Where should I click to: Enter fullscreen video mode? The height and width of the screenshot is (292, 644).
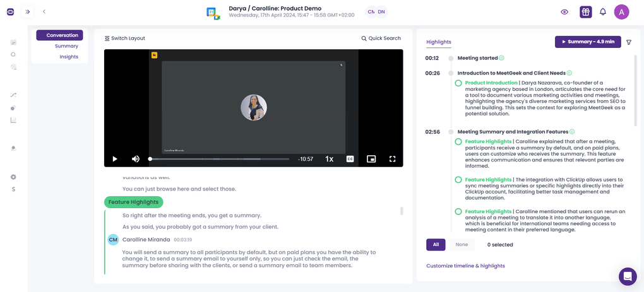392,159
